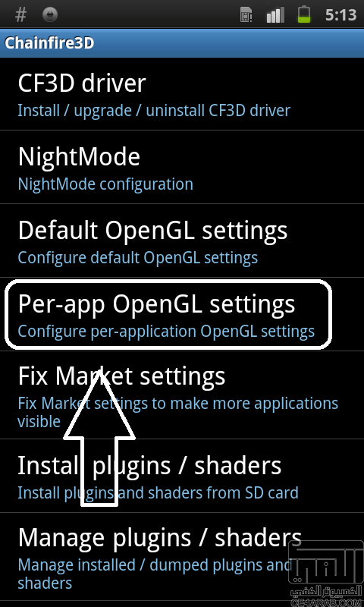Tap the # superuser icon in status bar
364x607 pixels.
20,15
